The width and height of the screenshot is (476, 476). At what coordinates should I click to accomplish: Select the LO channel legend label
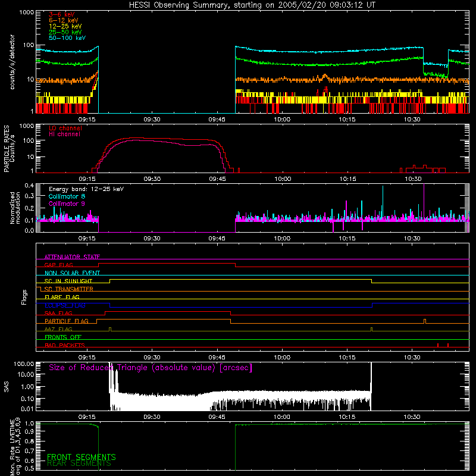pos(65,128)
